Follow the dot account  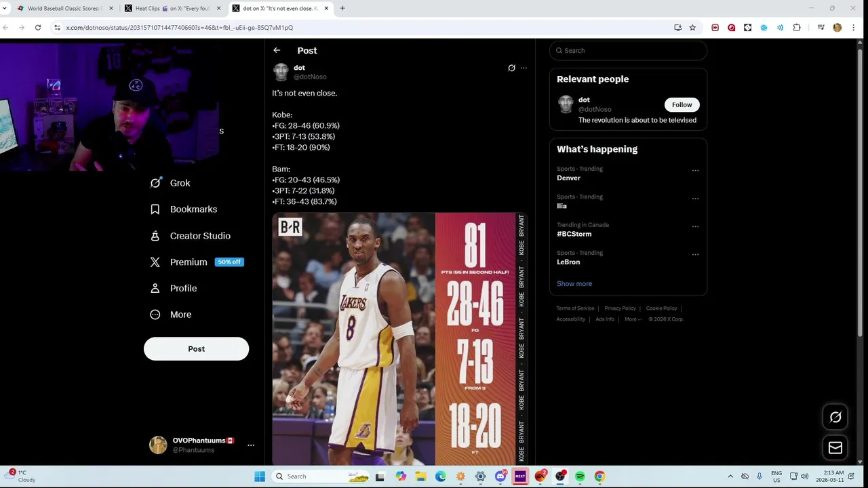tap(682, 104)
